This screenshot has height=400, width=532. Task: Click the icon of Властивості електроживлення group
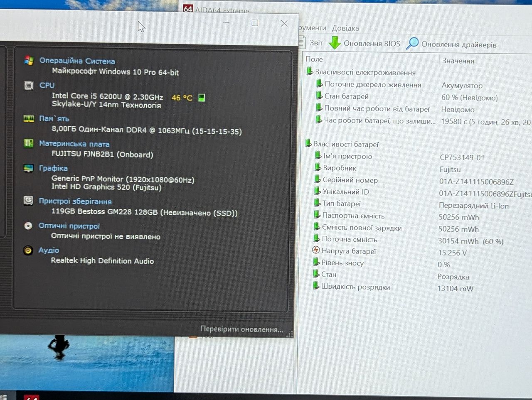310,71
